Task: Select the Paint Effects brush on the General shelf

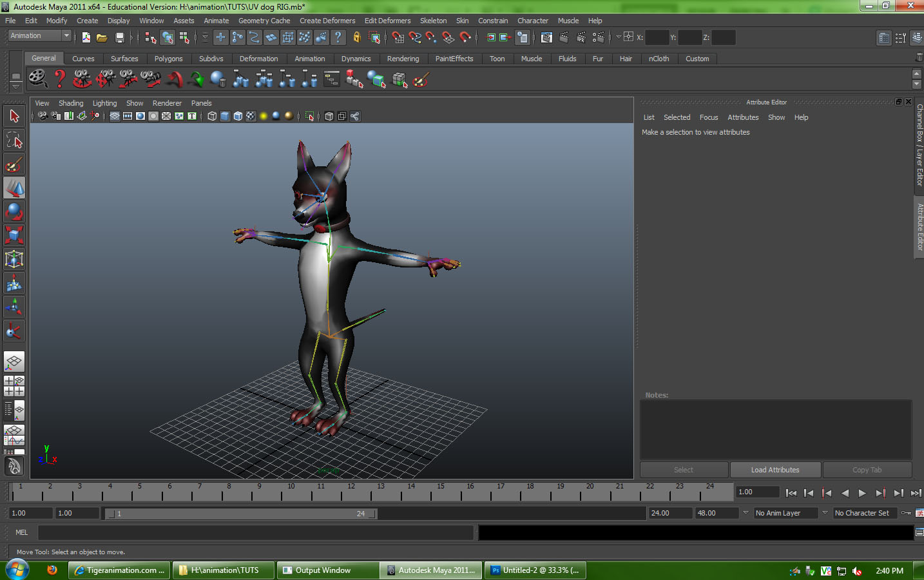Action: click(x=420, y=79)
